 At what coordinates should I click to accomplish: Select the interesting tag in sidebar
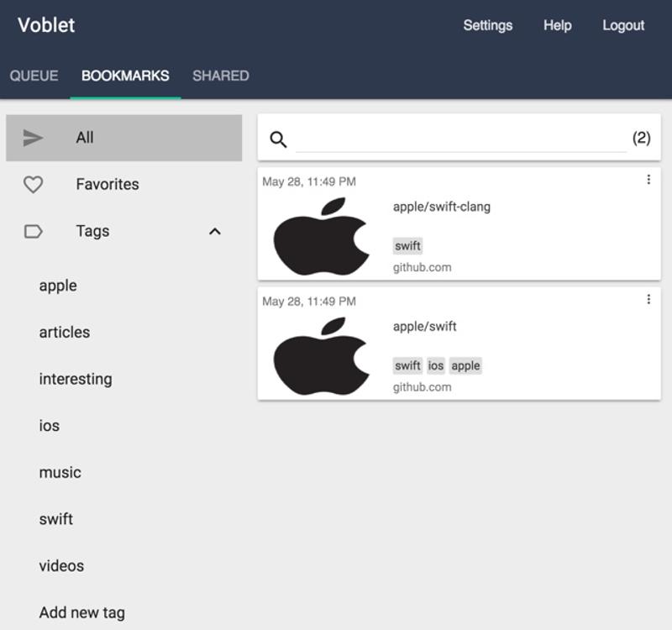click(x=76, y=379)
